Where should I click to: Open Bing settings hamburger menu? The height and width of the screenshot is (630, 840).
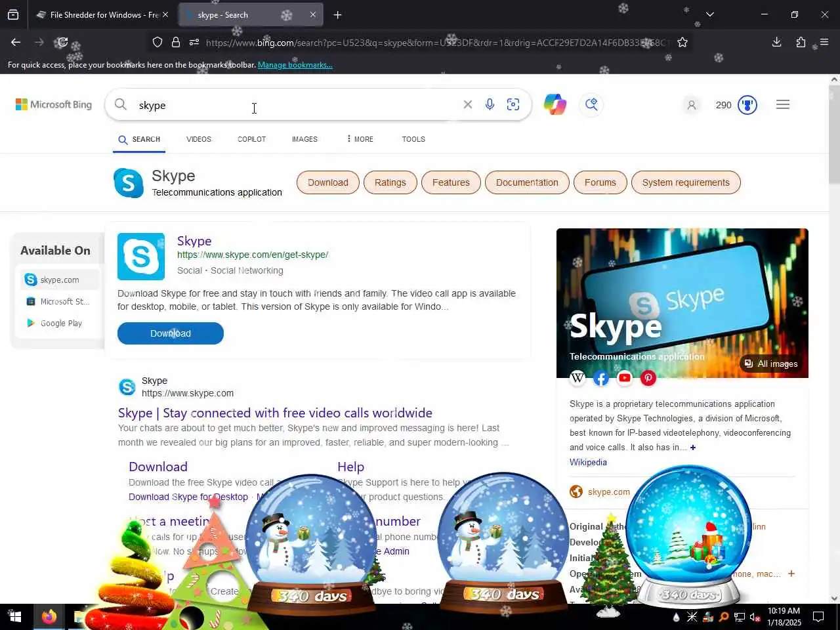click(x=783, y=104)
